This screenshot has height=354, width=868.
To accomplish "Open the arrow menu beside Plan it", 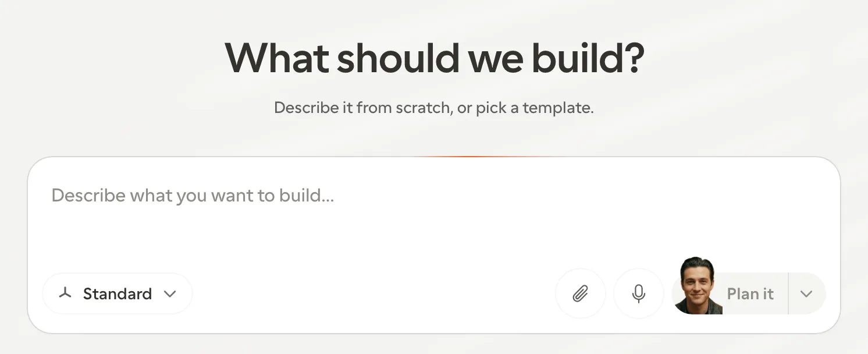I will pyautogui.click(x=806, y=293).
